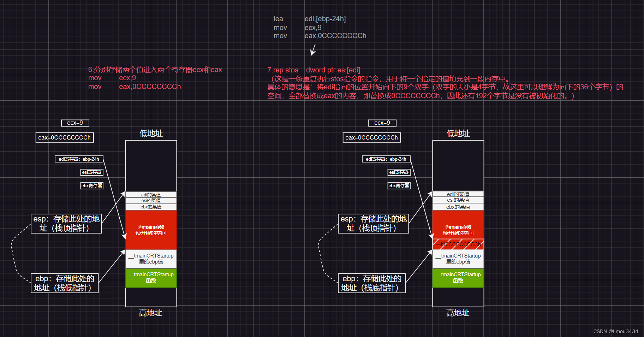Select the 'esp' stack-top pointer box in step 6 diagram
Screen dimensions: 644x337
tap(66, 223)
